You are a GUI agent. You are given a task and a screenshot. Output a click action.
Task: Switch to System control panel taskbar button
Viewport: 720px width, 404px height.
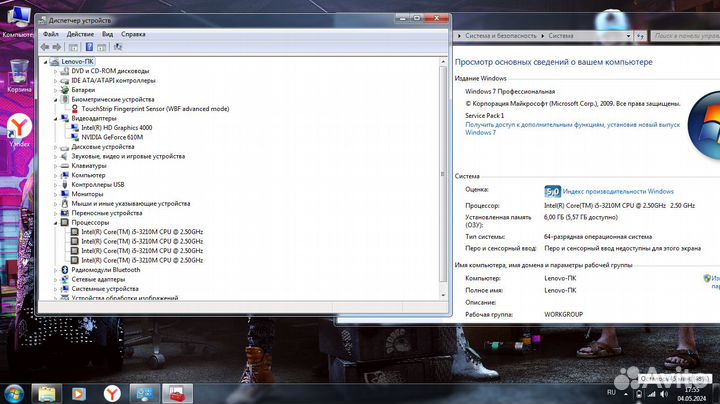(145, 394)
